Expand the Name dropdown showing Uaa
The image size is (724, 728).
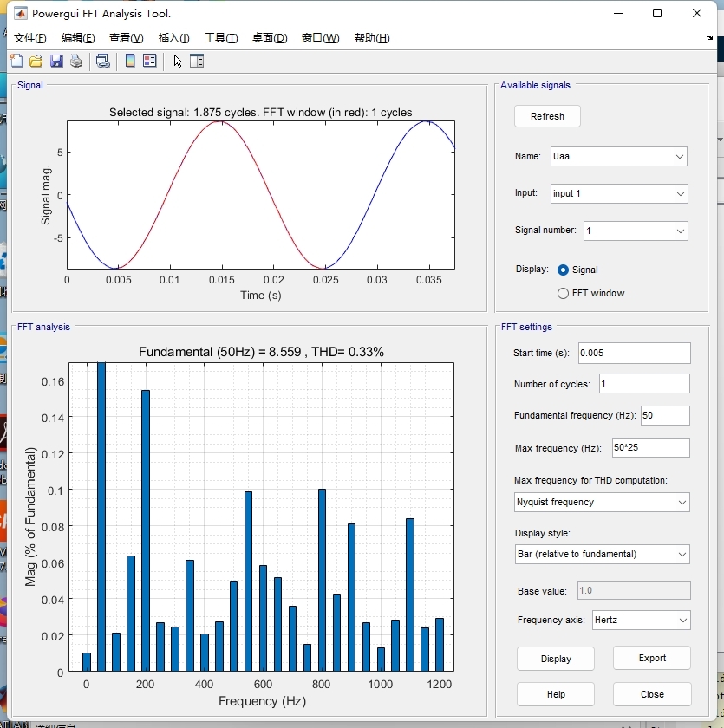coord(618,157)
